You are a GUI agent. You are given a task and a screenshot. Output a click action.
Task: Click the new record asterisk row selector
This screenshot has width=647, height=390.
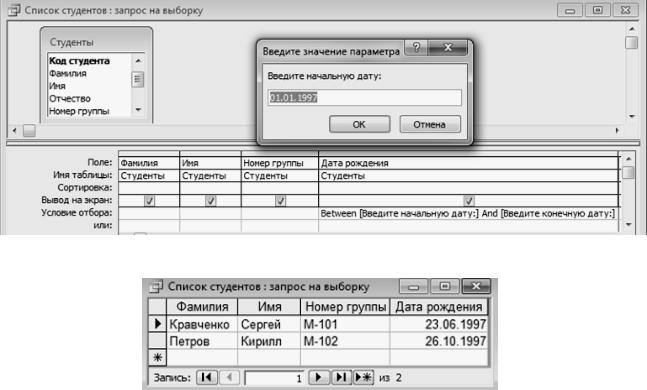tap(158, 357)
